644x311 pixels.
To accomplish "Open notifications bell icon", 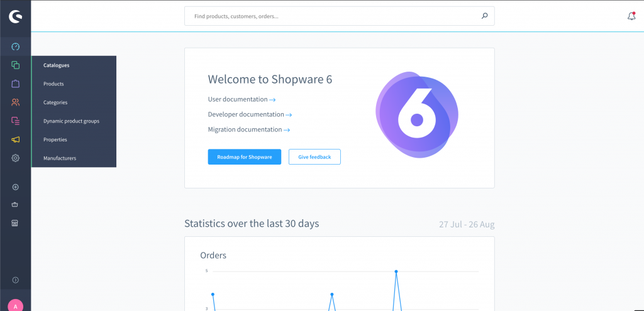I will coord(631,16).
